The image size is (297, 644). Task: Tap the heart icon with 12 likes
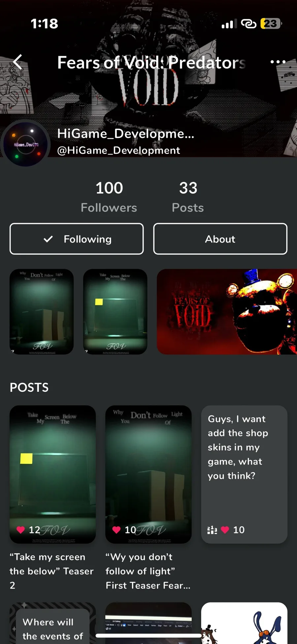coord(20,530)
